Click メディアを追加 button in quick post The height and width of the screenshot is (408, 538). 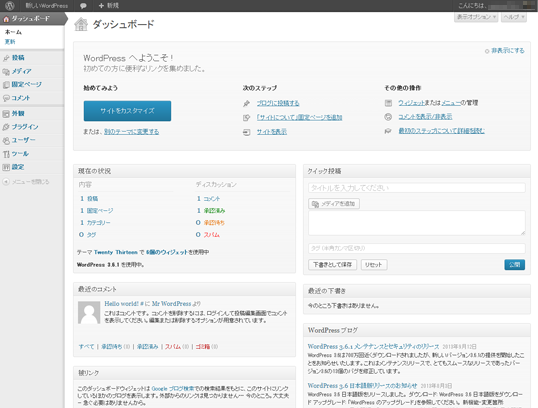(x=334, y=204)
